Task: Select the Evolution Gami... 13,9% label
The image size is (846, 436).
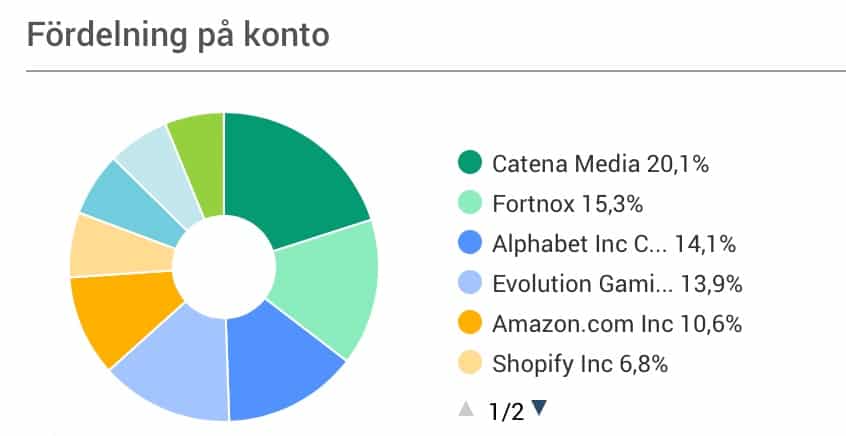Action: click(617, 284)
